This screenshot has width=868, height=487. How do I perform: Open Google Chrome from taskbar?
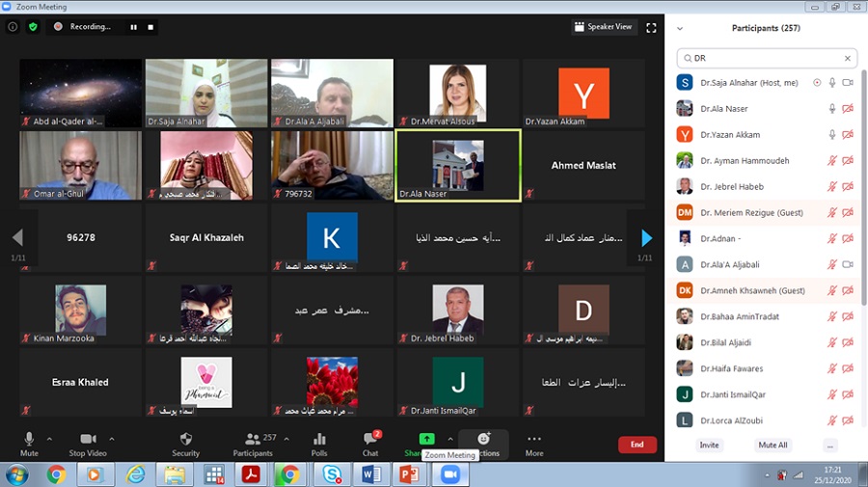coord(56,474)
